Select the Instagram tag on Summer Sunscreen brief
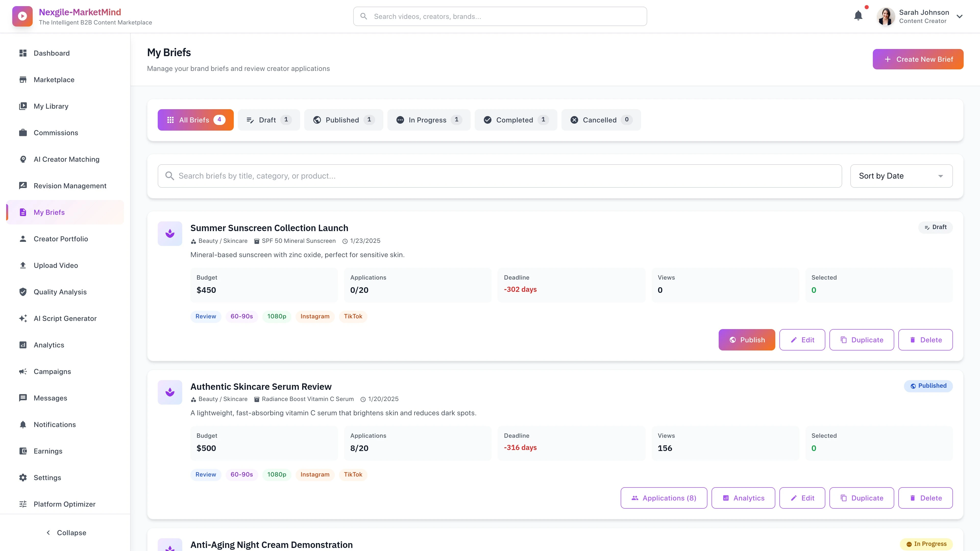The width and height of the screenshot is (980, 551). coord(315,316)
